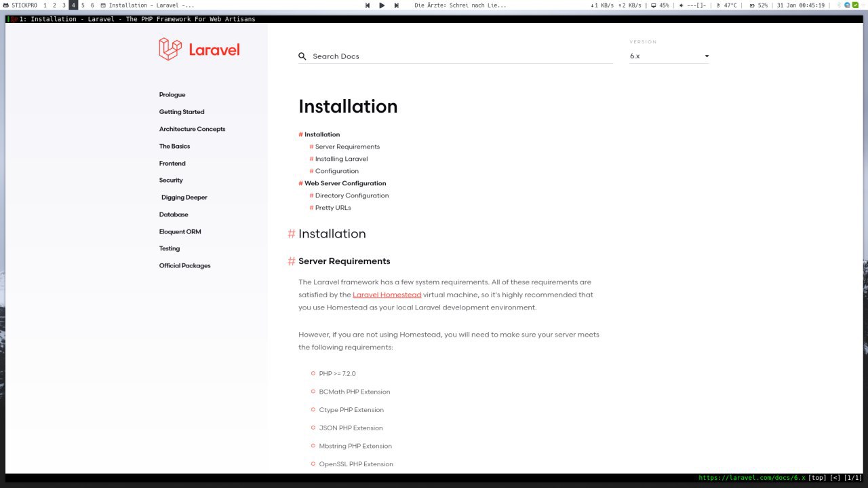Click the window title in top bar

pyautogui.click(x=151, y=5)
